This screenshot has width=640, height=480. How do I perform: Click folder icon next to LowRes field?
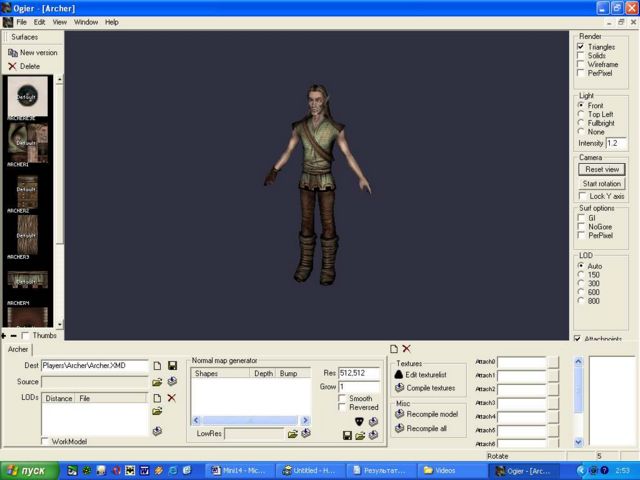[x=292, y=434]
